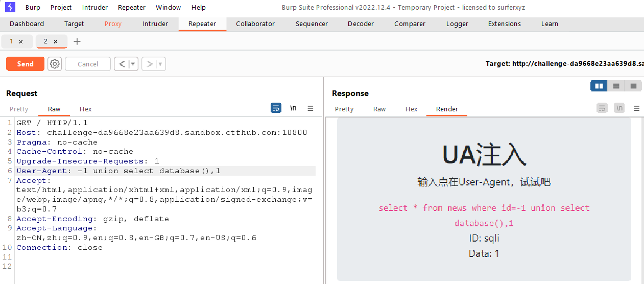Open the Help menu
Screen dimensions: 644x284
coord(199,8)
